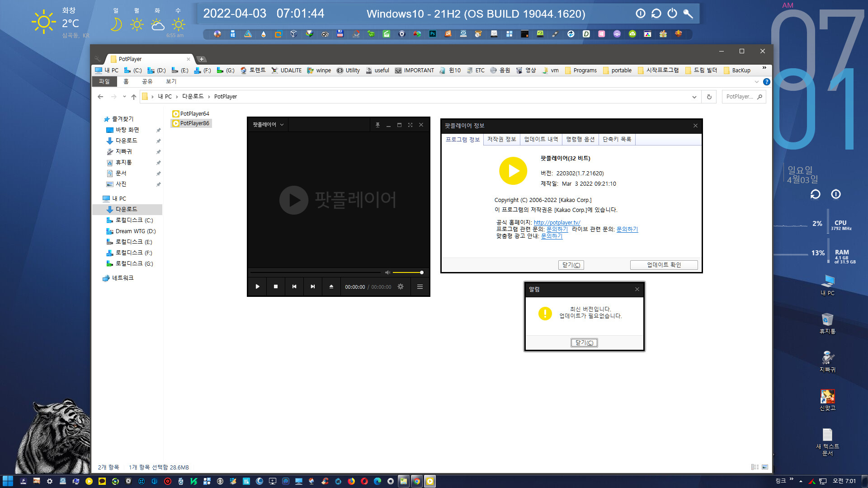Click 닫기 in the 팟플레이어 정보 dialog

coord(571,265)
